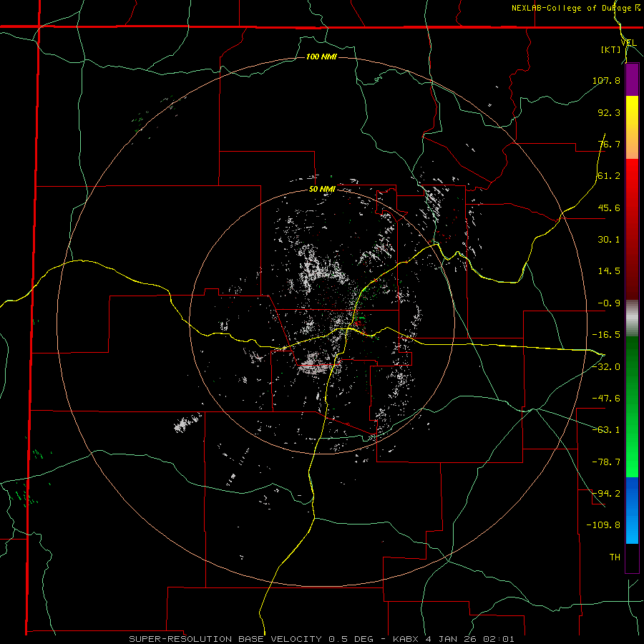Click the [KT] units label
This screenshot has width=644, height=644.
[x=611, y=50]
